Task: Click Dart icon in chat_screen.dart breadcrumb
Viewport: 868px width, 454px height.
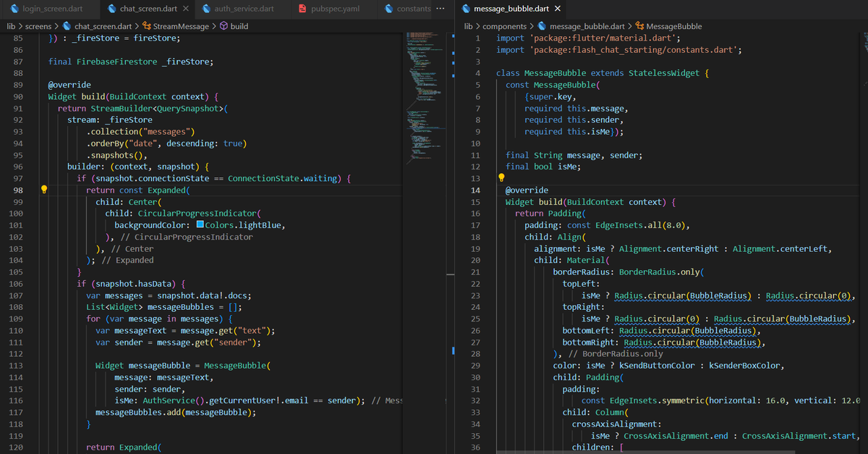Action: pos(67,26)
